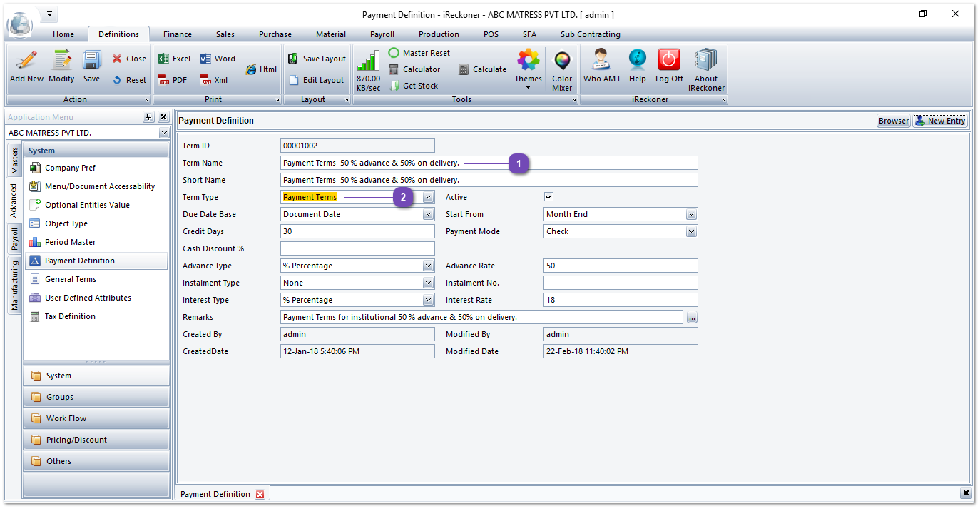980x509 pixels.
Task: Export to Excel from Print group
Action: click(x=174, y=59)
